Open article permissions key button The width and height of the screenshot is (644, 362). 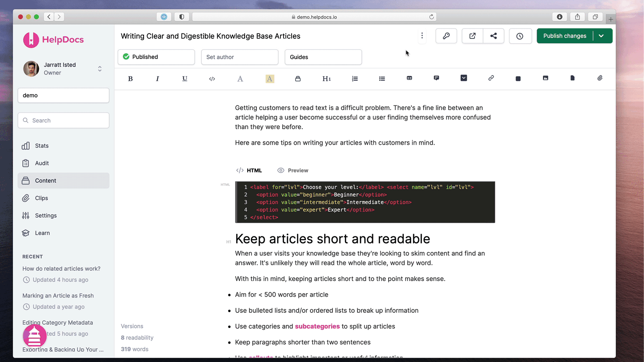[446, 36]
